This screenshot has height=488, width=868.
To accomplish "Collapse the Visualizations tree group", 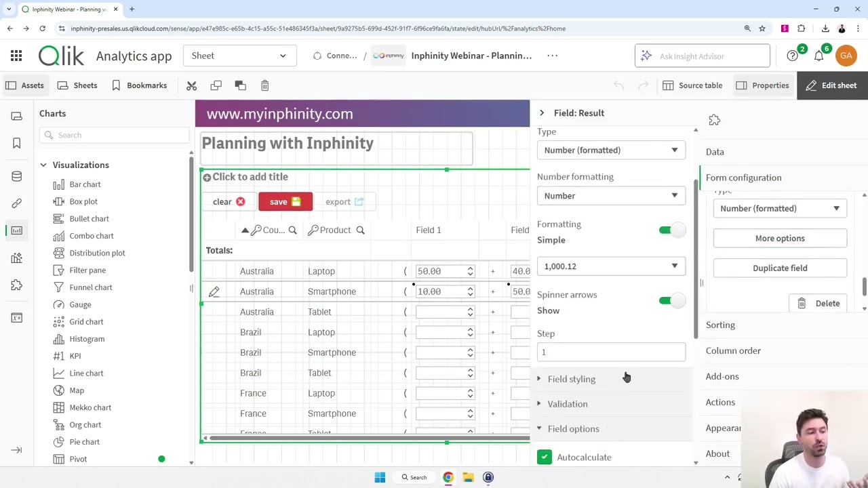I will click(43, 165).
